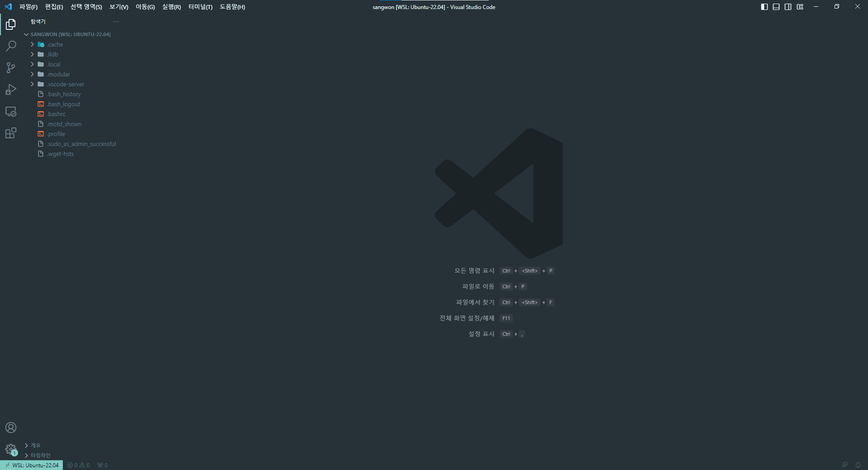Expand the .lldb folder
The image size is (868, 470).
[72, 54]
